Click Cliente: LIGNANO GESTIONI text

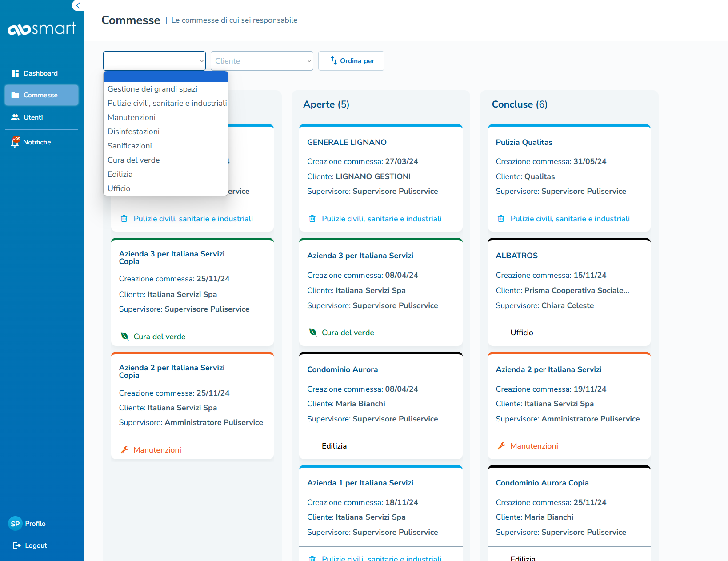click(359, 176)
